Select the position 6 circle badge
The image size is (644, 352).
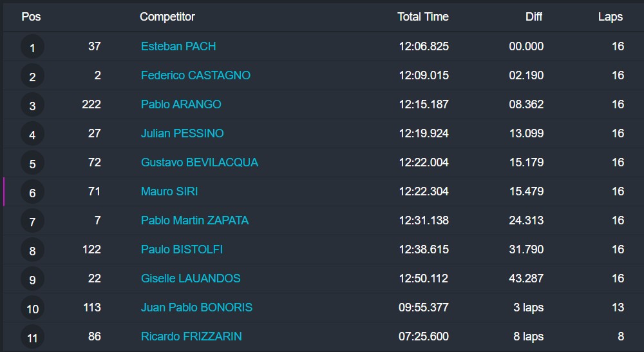pos(32,192)
